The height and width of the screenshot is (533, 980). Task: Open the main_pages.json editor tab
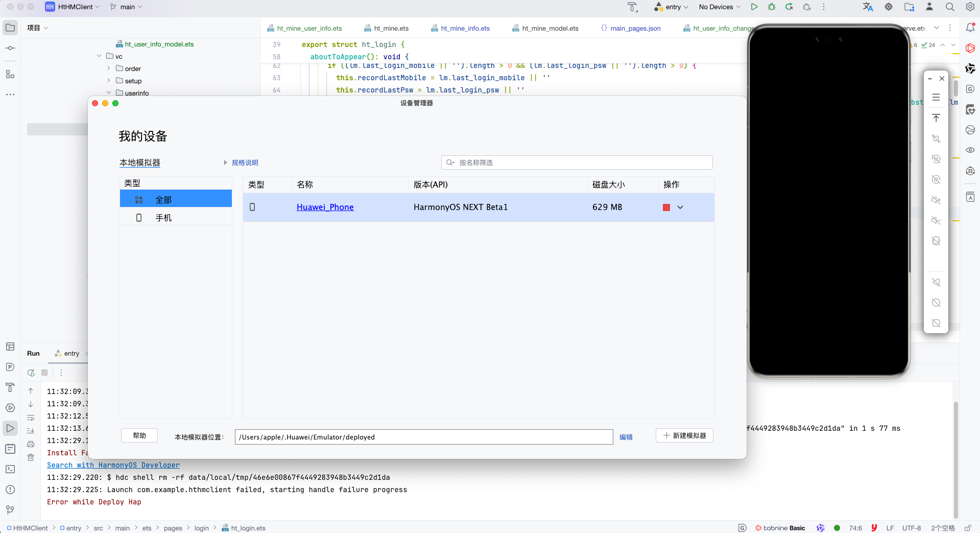[635, 29]
